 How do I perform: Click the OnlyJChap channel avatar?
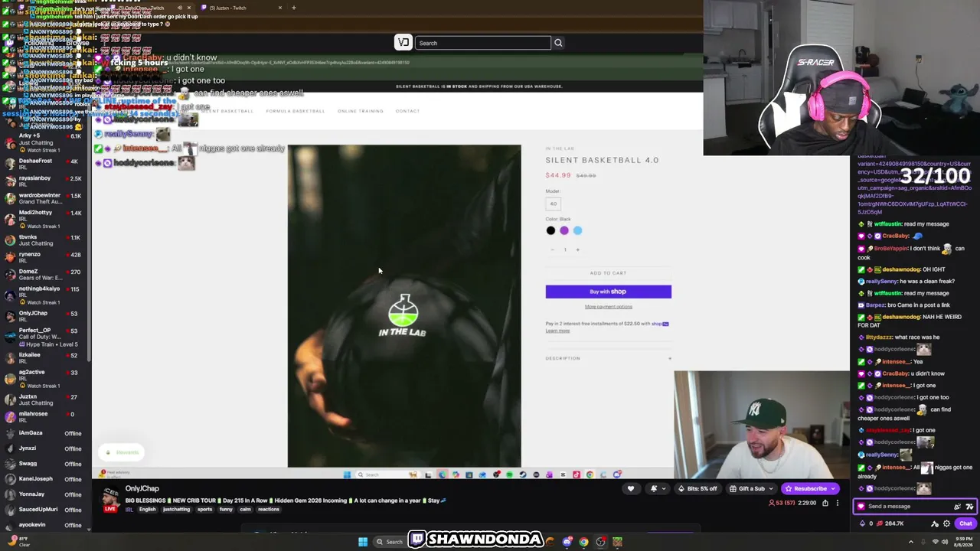click(x=112, y=496)
